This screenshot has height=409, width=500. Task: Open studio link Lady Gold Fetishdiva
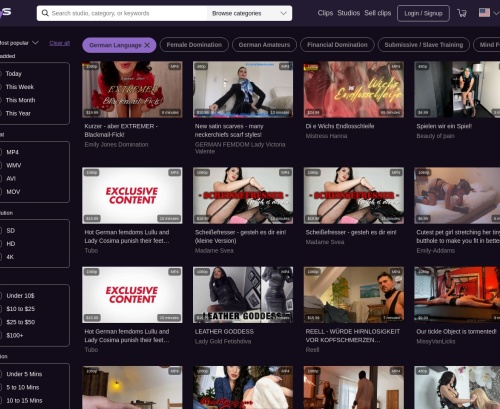[223, 341]
